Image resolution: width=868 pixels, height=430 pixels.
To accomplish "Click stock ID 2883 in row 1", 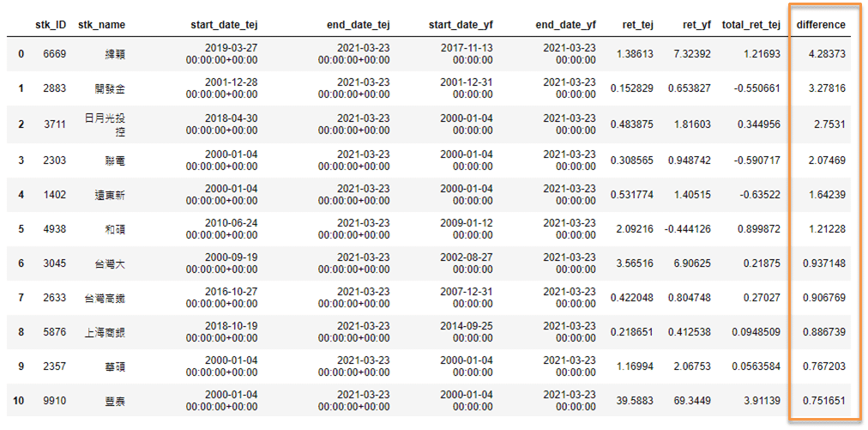I will [54, 88].
